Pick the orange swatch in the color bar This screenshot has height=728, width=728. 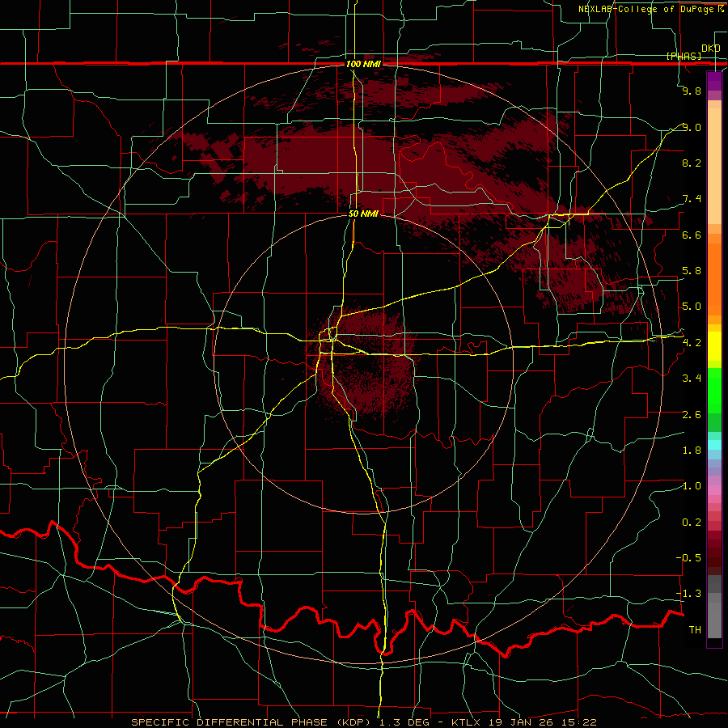tap(714, 278)
